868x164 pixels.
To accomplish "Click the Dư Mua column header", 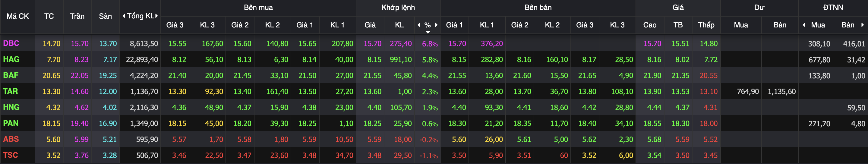I will (741, 25).
